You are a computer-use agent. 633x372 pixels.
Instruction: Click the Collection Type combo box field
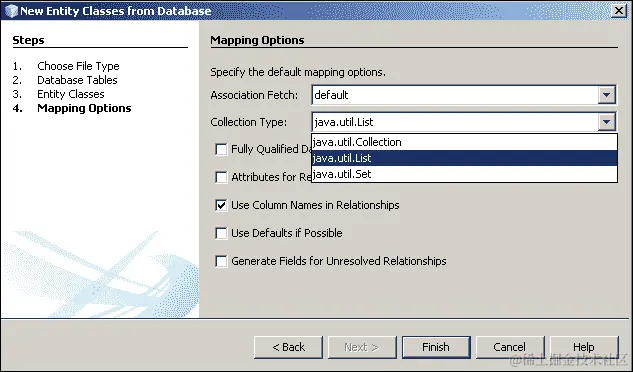[x=464, y=122]
